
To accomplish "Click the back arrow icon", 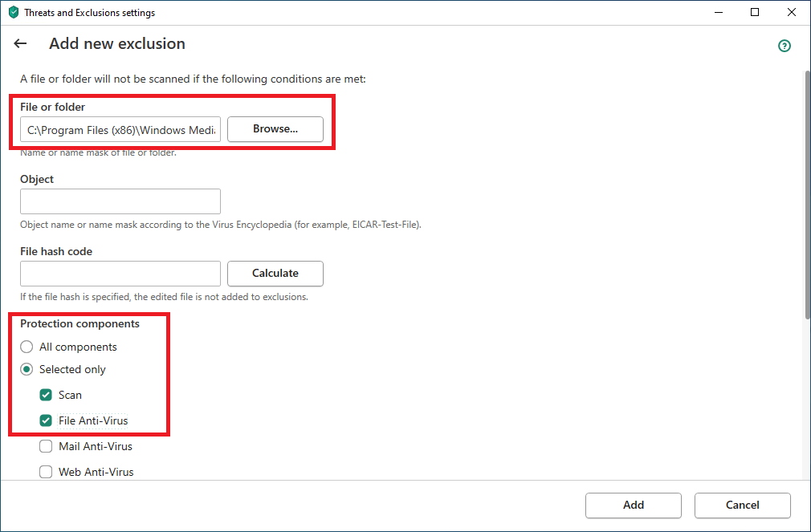I will click(x=20, y=44).
